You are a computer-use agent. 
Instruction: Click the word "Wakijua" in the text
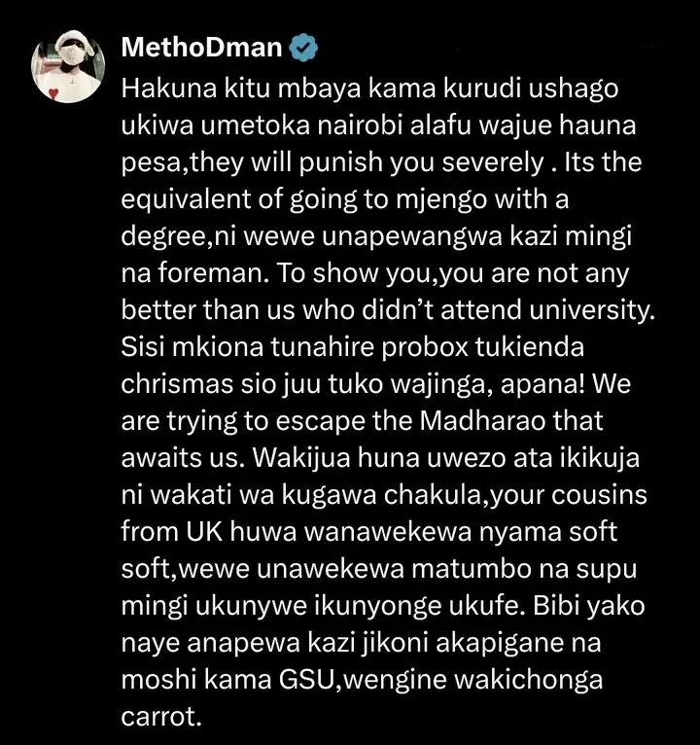pos(301,458)
